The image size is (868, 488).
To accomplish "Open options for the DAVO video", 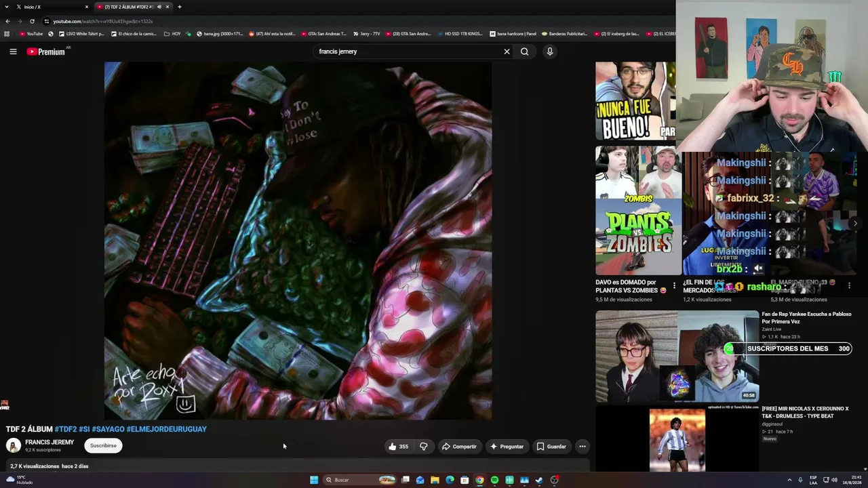I will 673,286.
